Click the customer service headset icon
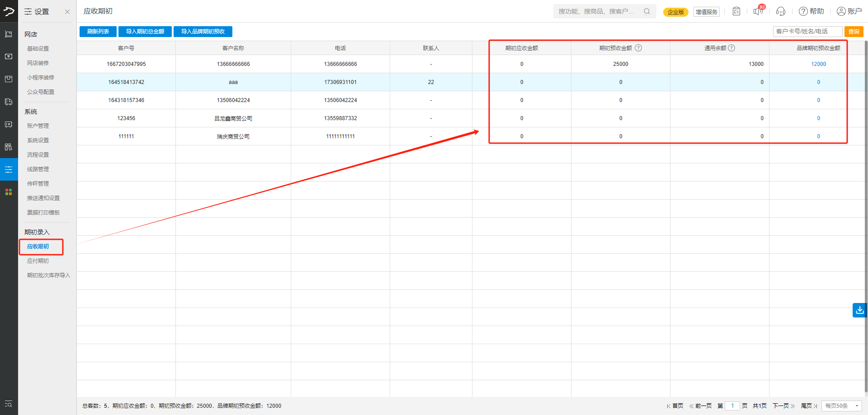 780,11
